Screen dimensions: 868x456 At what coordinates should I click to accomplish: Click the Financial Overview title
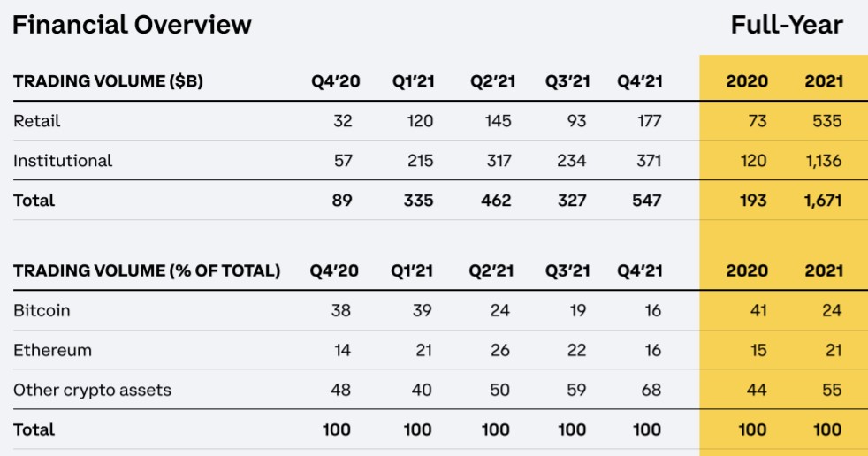click(x=132, y=25)
